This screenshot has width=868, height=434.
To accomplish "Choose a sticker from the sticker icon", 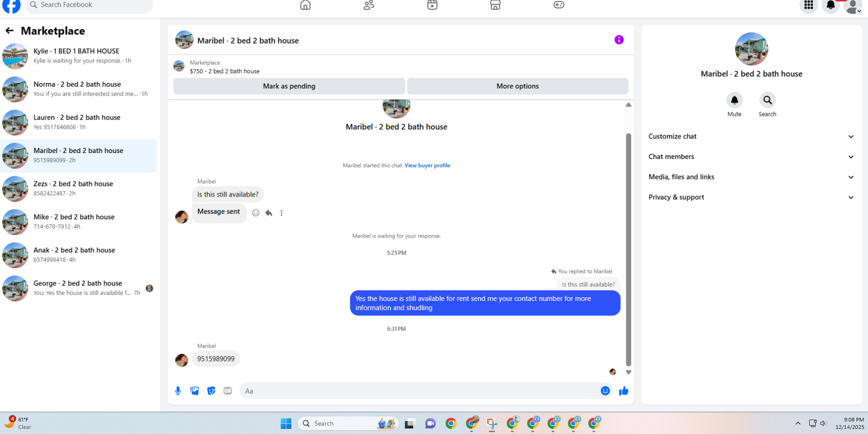I will (x=211, y=391).
